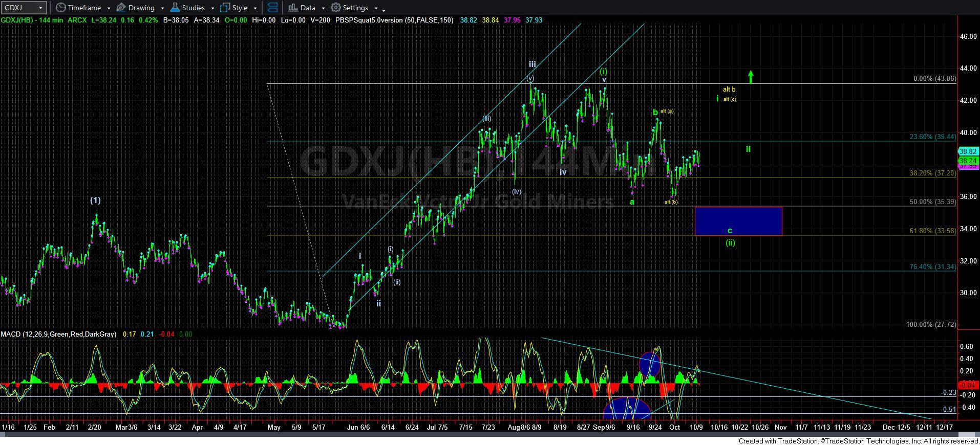Select the blue ellipse on the MACD downtrend line
This screenshot has height=445, width=980.
pyautogui.click(x=649, y=364)
